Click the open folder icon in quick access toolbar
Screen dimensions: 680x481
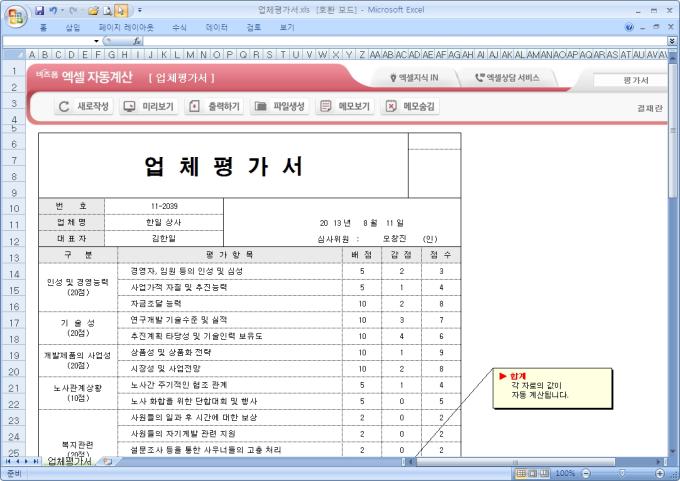tap(93, 10)
